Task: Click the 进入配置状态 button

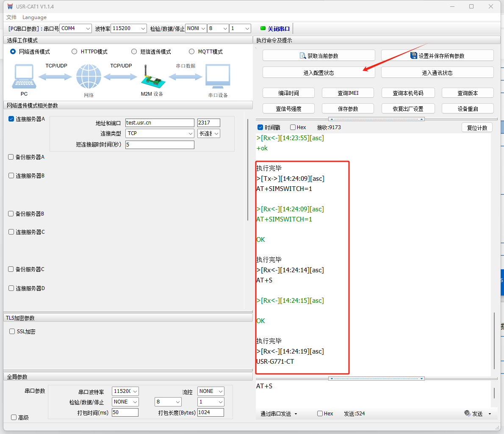Action: (318, 73)
